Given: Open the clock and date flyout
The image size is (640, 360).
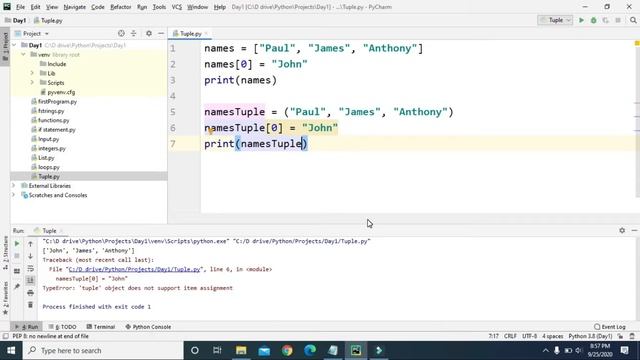Looking at the screenshot, I should 600,350.
